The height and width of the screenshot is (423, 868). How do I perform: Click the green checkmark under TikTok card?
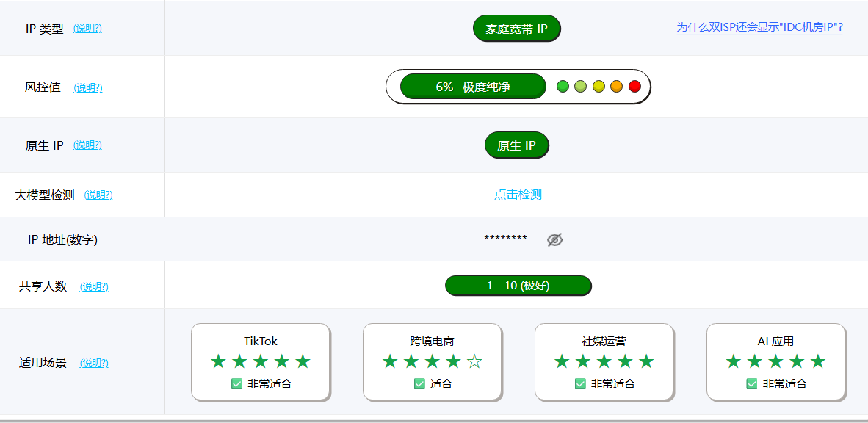pos(237,383)
